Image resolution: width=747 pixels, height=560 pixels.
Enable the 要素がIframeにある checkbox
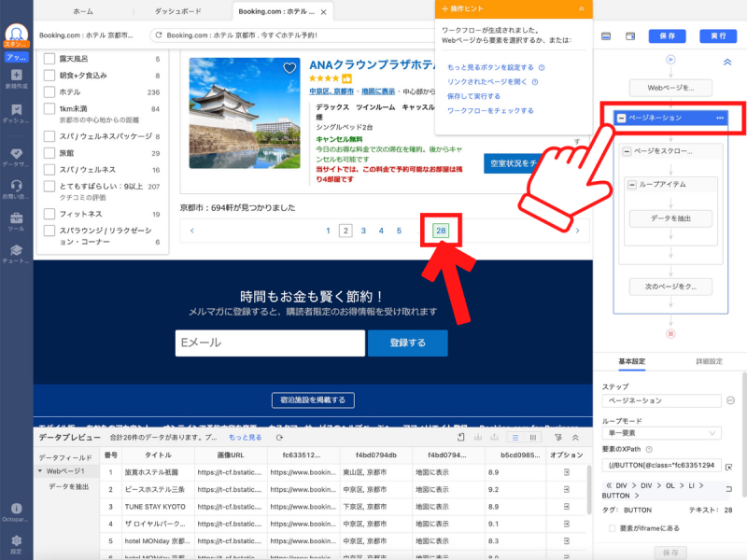(613, 528)
